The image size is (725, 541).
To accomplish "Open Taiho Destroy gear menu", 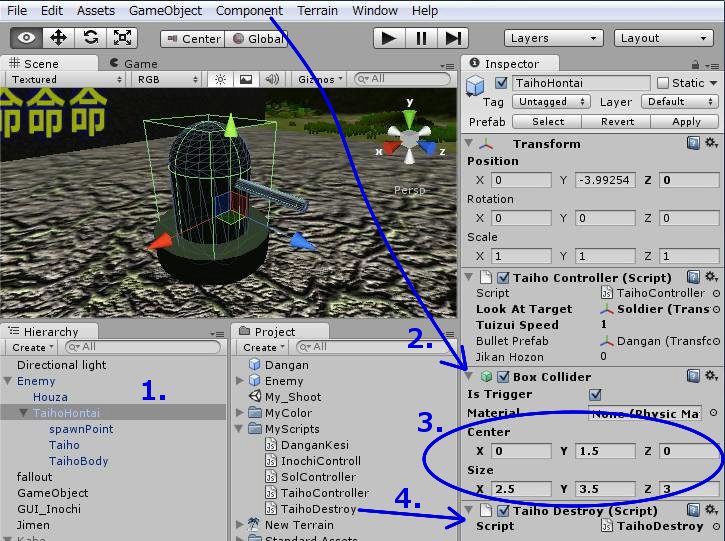I will pos(711,510).
